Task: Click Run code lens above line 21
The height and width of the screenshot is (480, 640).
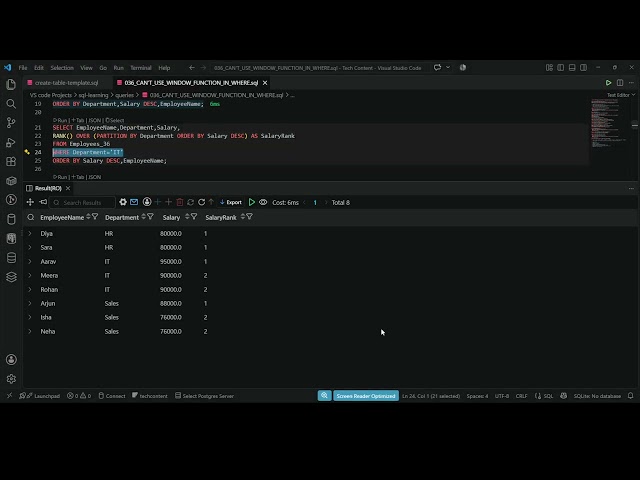Action: coord(60,120)
